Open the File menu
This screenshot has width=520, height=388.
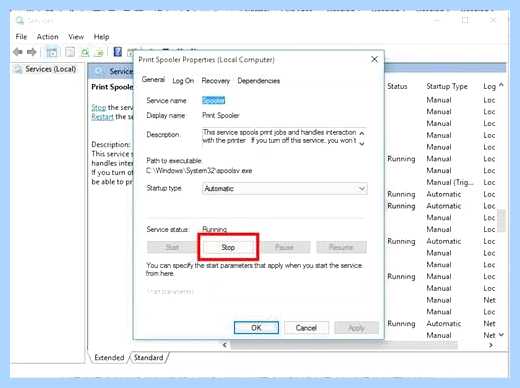click(x=21, y=37)
